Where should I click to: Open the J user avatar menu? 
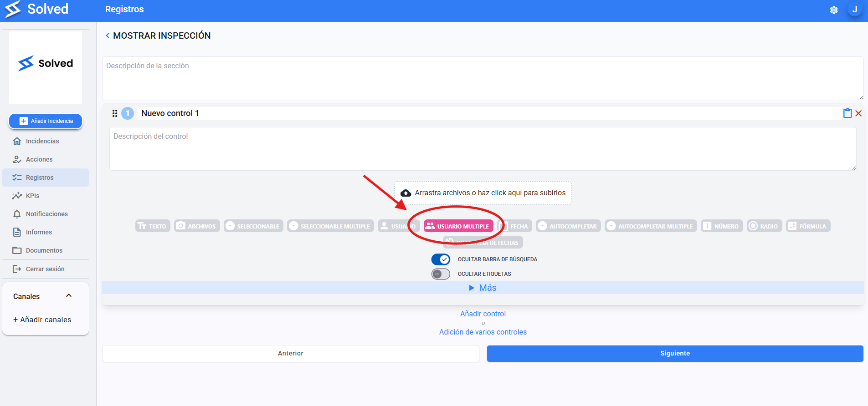[855, 10]
